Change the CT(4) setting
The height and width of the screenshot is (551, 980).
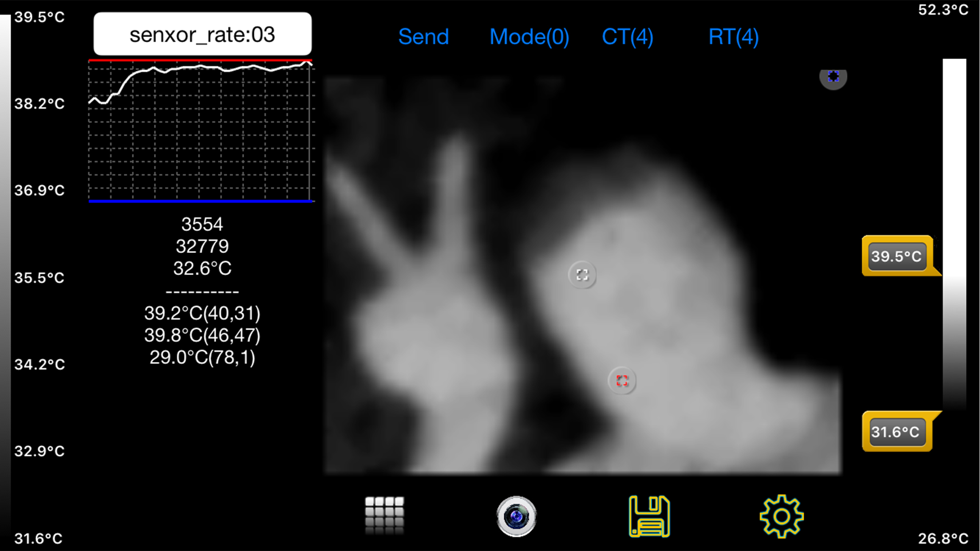(627, 36)
